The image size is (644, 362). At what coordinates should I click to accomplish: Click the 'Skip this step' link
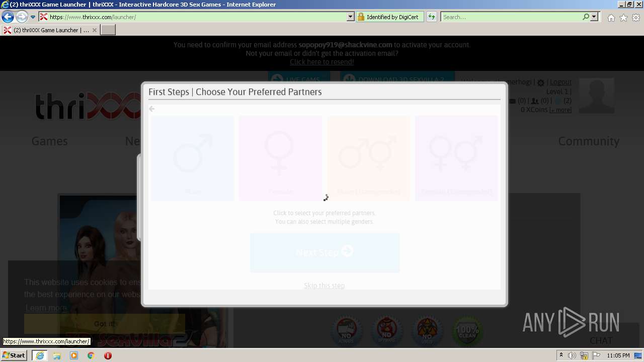pos(324,286)
